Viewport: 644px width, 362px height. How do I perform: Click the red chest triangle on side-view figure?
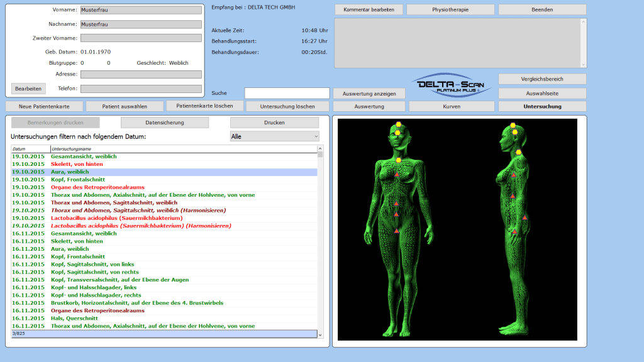pyautogui.click(x=513, y=174)
